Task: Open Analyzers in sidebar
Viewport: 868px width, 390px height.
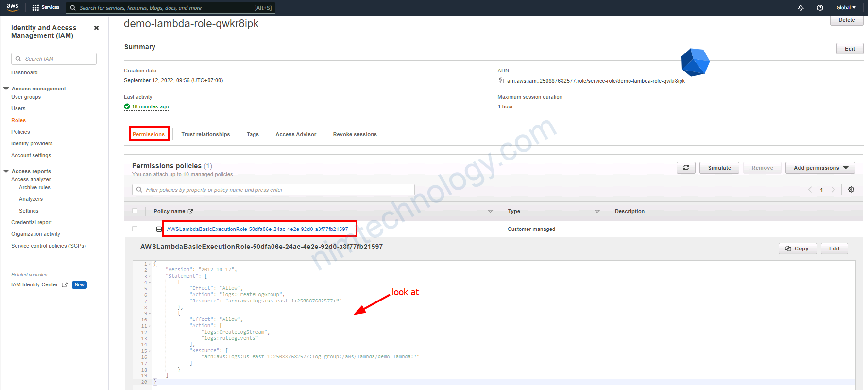Action: pyautogui.click(x=31, y=199)
